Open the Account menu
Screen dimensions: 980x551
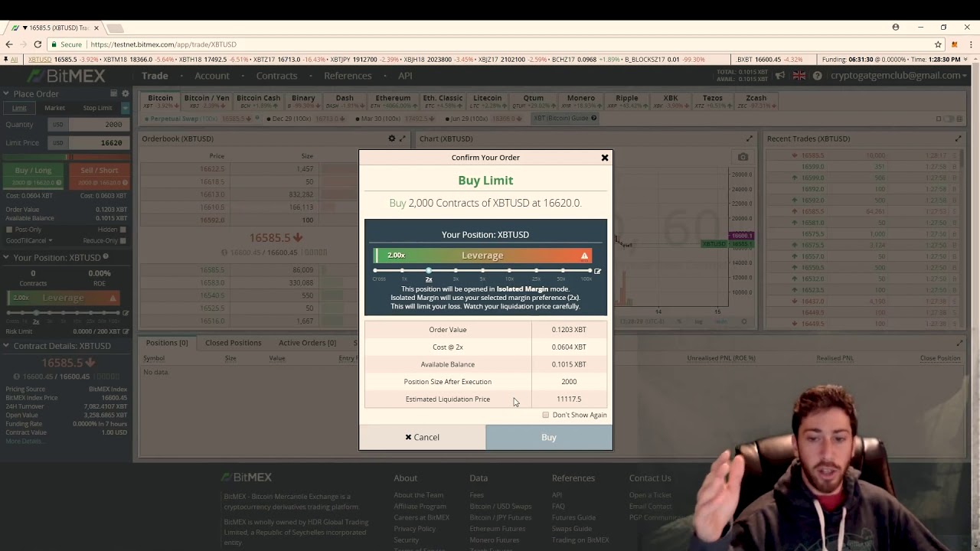(212, 76)
